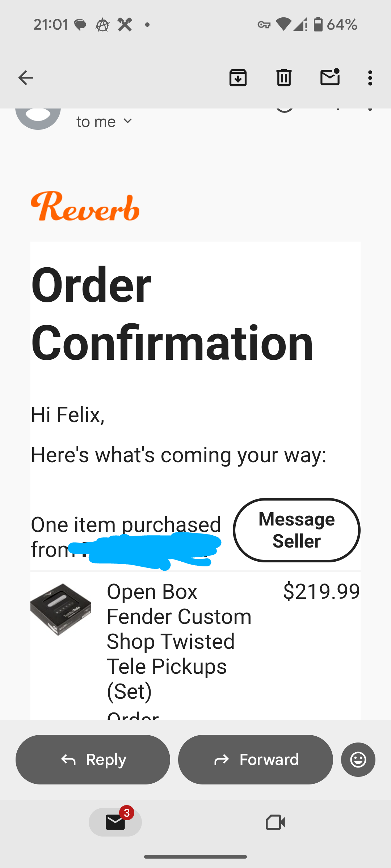Delete the email with trash icon

click(284, 78)
